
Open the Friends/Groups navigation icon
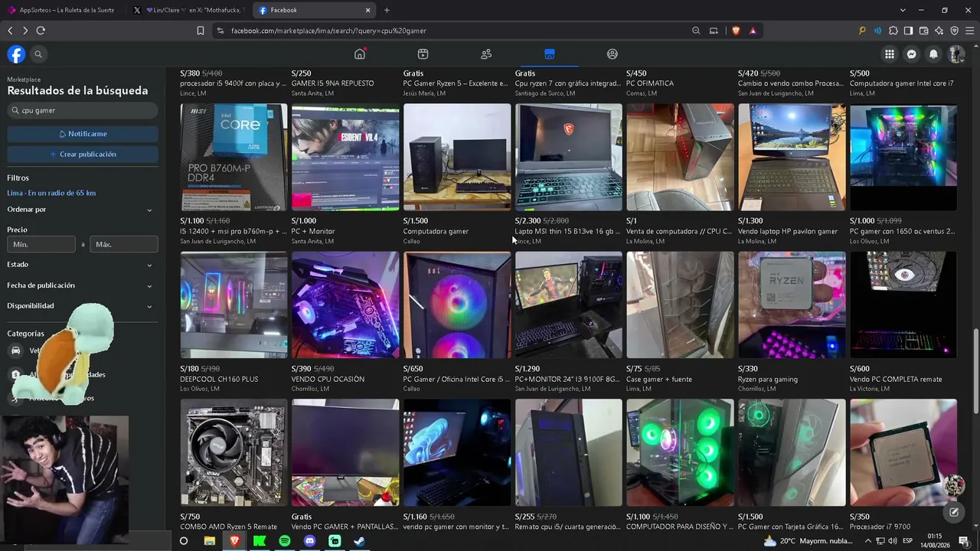(486, 54)
